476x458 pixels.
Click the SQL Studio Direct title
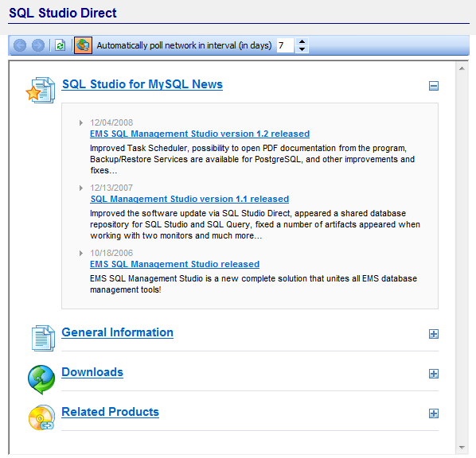63,13
